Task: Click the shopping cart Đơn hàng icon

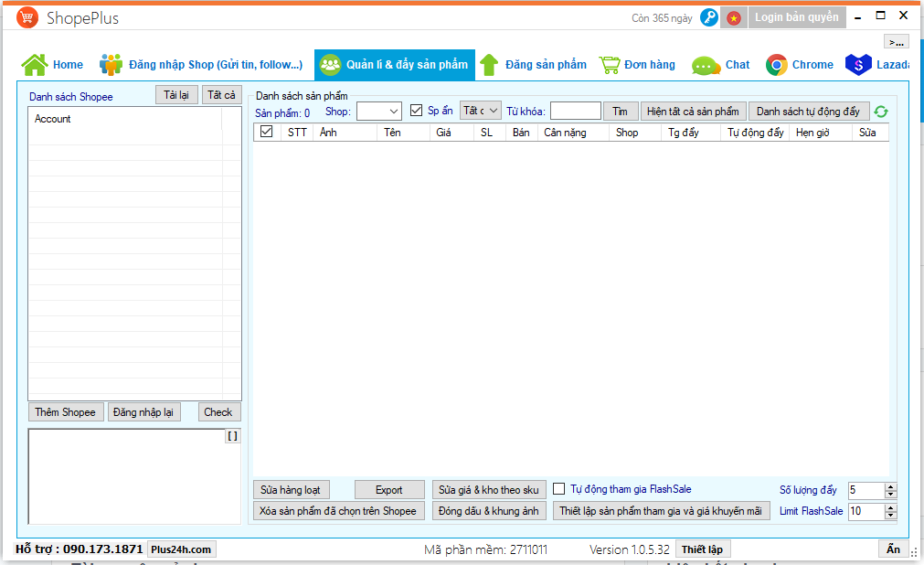Action: click(610, 65)
